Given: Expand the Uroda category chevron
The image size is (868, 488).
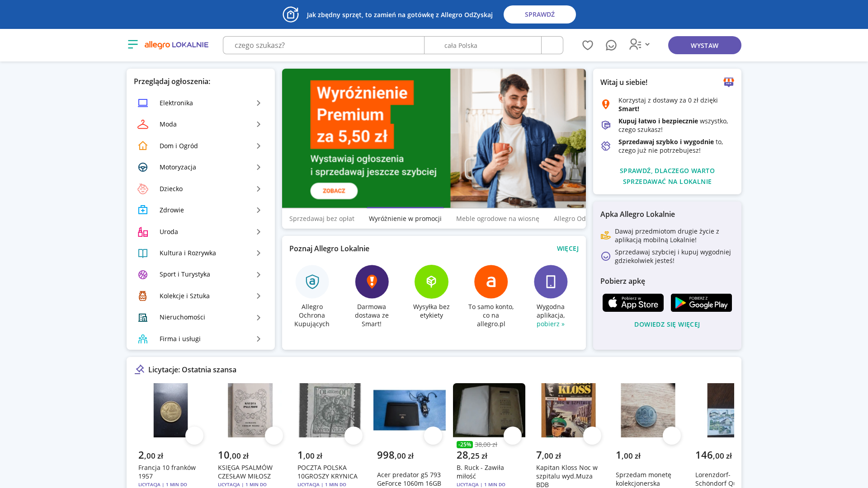Looking at the screenshot, I should click(259, 232).
